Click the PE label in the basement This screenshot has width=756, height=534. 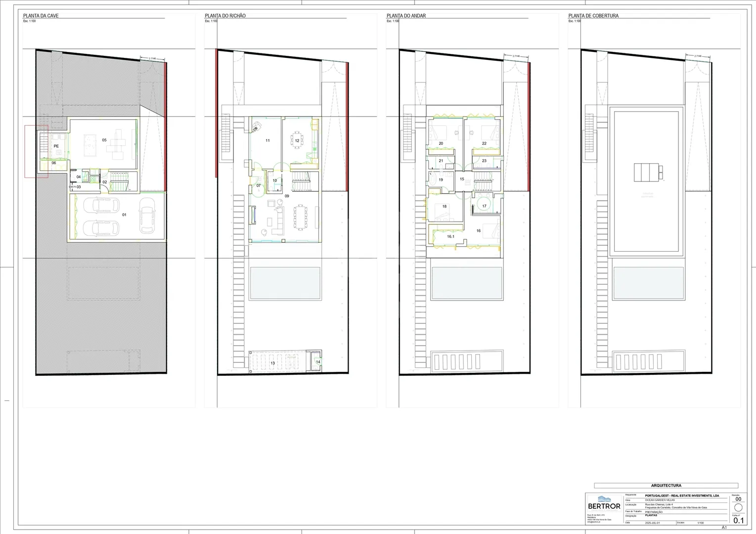pos(56,146)
